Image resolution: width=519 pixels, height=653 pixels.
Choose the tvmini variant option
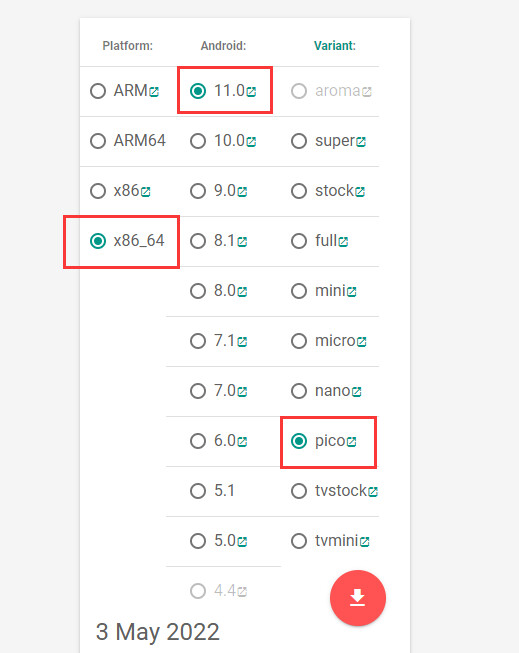point(299,541)
